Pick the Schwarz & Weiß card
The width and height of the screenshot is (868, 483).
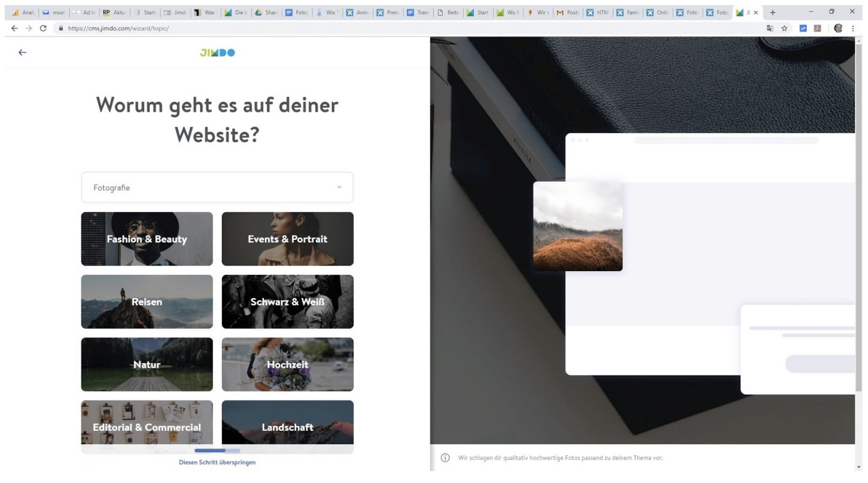(x=288, y=302)
